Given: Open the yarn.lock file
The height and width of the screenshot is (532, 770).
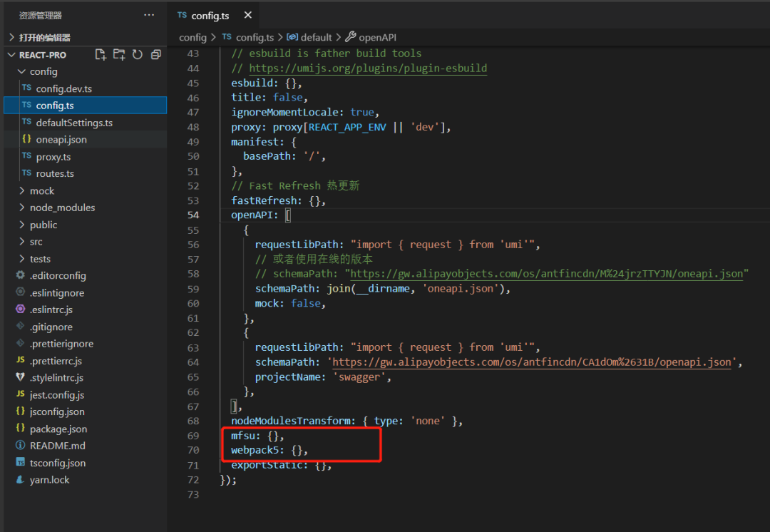Looking at the screenshot, I should coord(49,480).
